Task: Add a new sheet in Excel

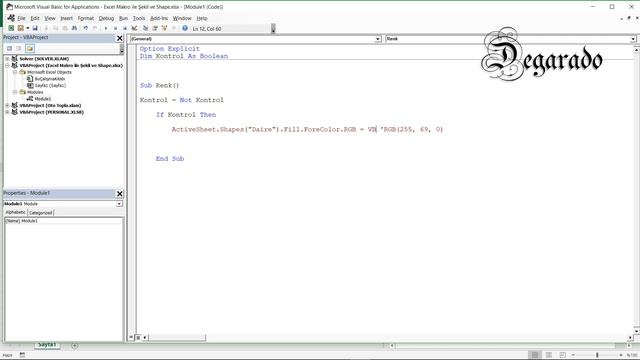Action: (x=74, y=346)
